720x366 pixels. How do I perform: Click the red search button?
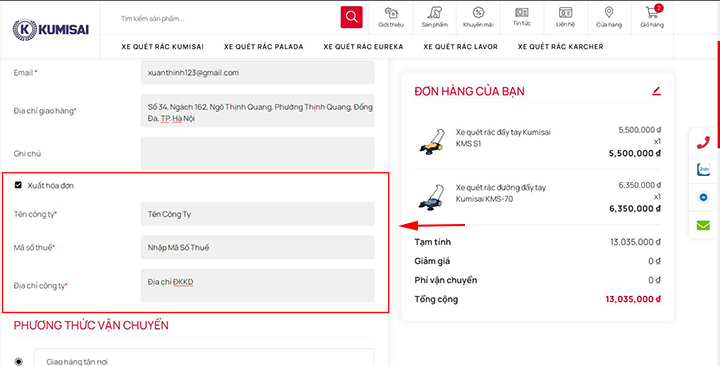tap(351, 17)
